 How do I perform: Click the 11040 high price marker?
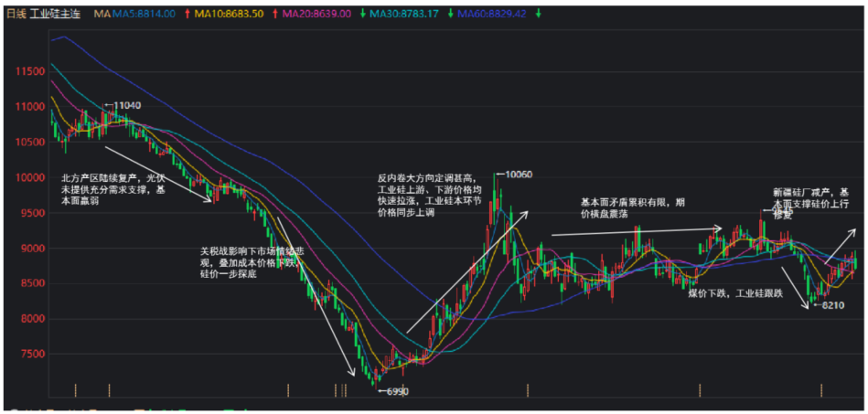coord(126,106)
